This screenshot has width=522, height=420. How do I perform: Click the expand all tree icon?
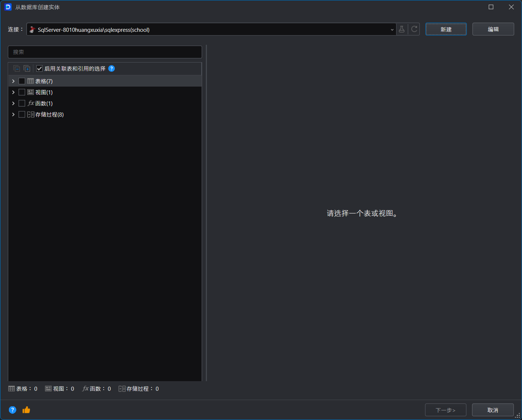[x=27, y=68]
